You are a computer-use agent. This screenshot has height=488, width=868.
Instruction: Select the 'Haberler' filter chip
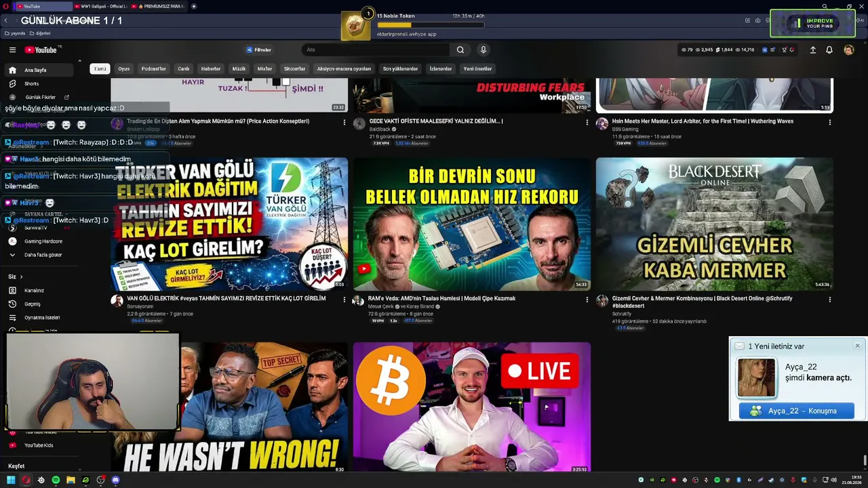[211, 68]
